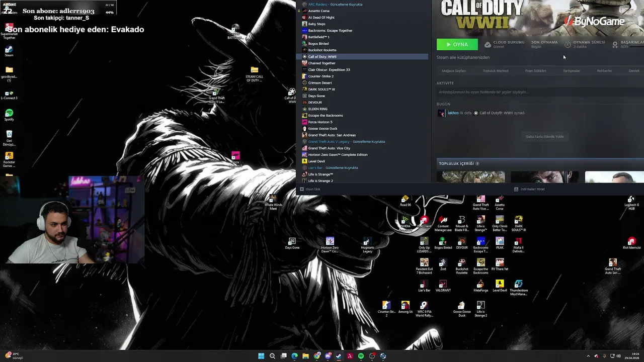644x362 pixels.
Task: Open the Spotify desktop shortcut
Action: [x=9, y=115]
